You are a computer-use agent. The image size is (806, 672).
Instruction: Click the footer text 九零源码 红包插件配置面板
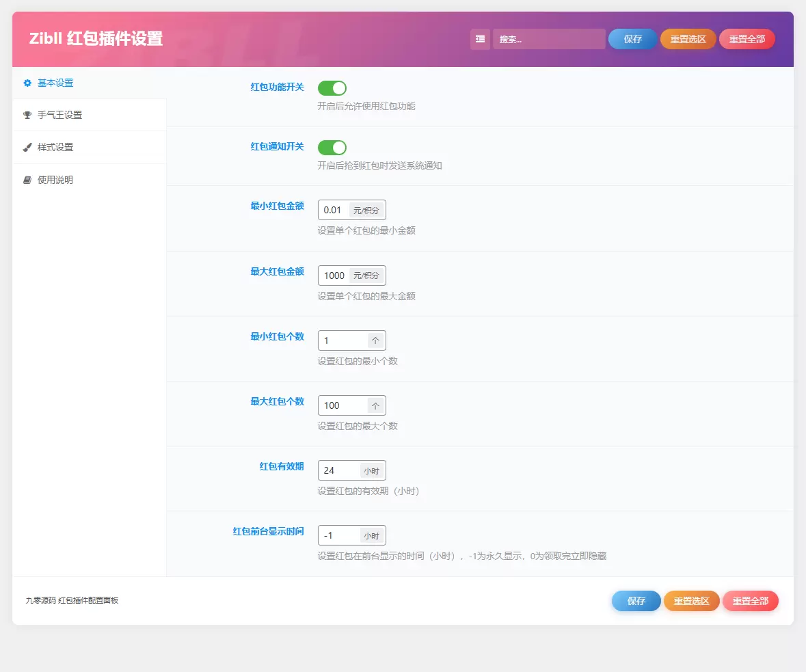pos(72,600)
